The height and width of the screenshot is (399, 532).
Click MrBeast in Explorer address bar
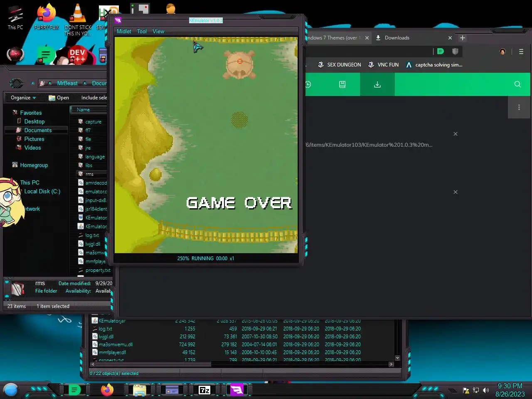pos(67,83)
